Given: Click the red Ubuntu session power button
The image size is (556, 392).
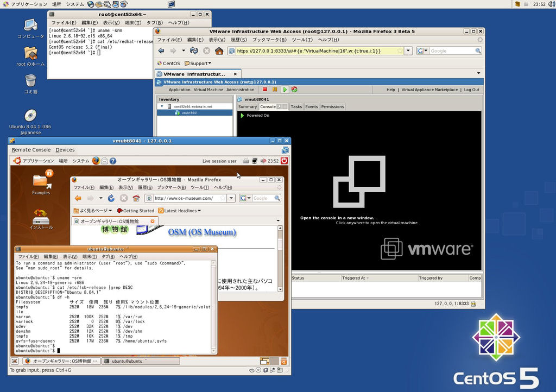Looking at the screenshot, I should point(284,161).
